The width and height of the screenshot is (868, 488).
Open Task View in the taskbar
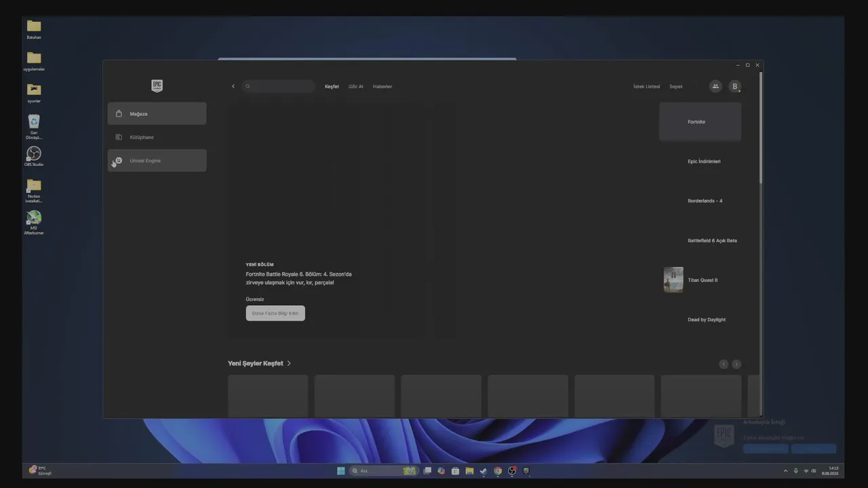tap(427, 470)
